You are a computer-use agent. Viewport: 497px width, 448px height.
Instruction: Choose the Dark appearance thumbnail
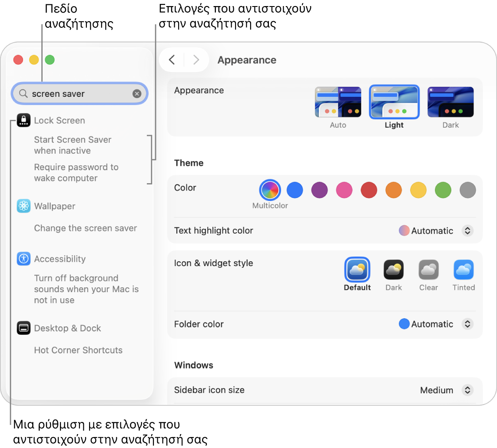click(x=451, y=102)
